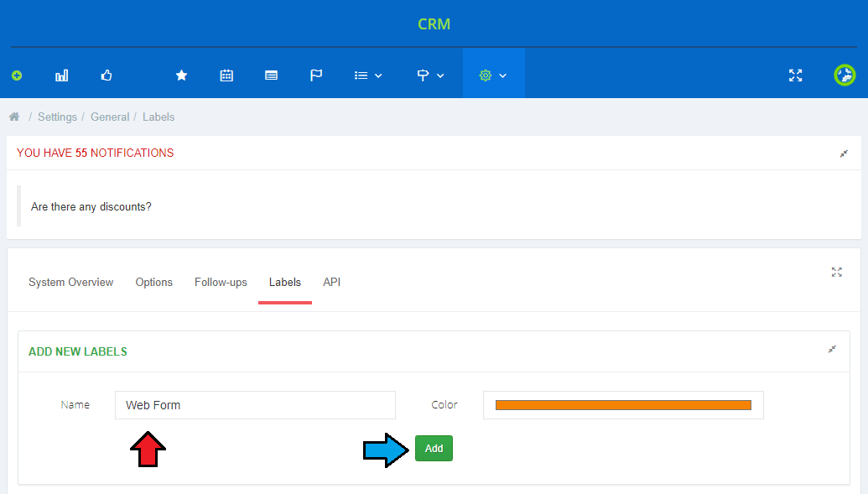Click Labels breadcrumb link
The width and height of the screenshot is (868, 494).
coord(159,117)
